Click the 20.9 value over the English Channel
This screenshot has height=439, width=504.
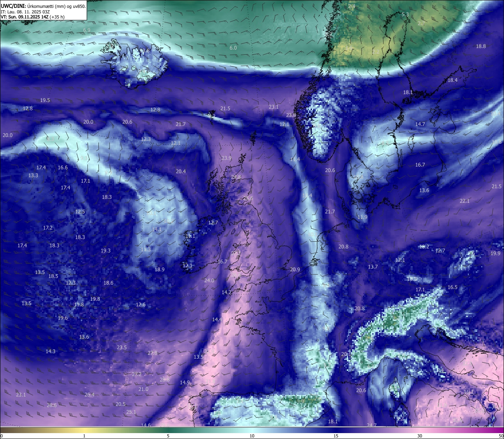coord(295,269)
